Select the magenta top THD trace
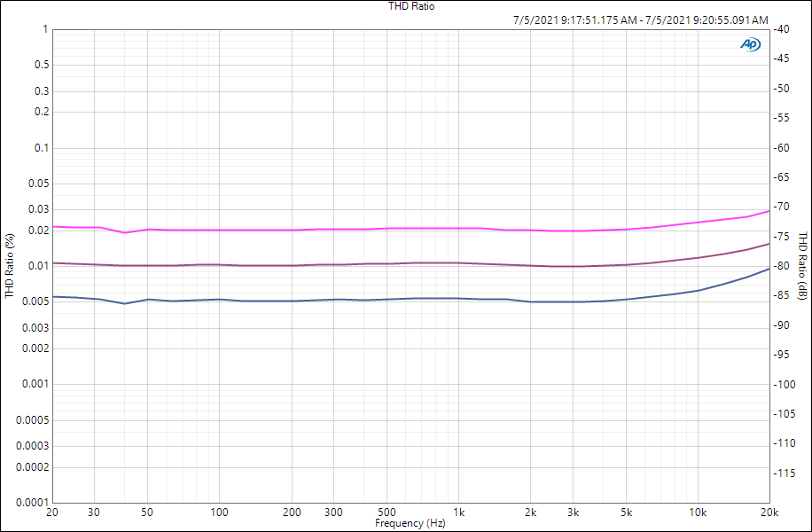The height and width of the screenshot is (532, 812). point(355,229)
